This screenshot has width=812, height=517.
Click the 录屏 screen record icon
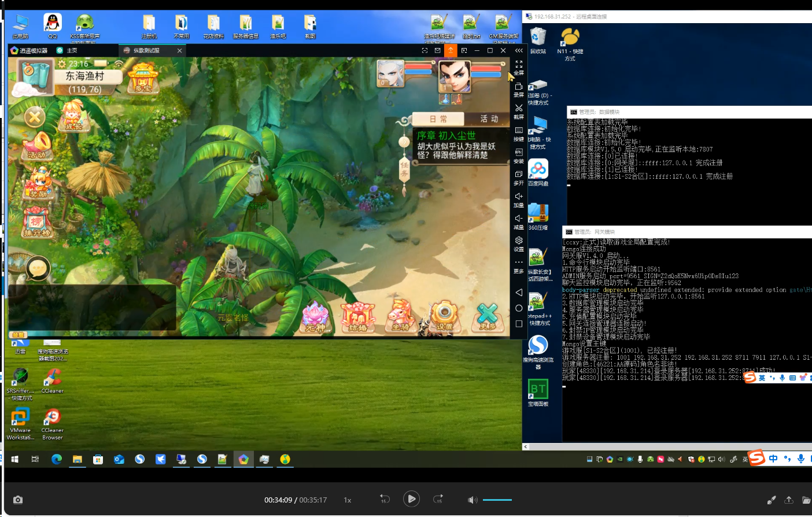[519, 90]
